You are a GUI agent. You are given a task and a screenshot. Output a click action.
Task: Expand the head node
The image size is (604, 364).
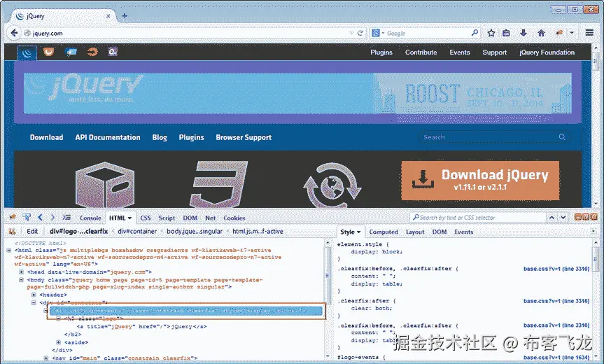click(x=21, y=272)
